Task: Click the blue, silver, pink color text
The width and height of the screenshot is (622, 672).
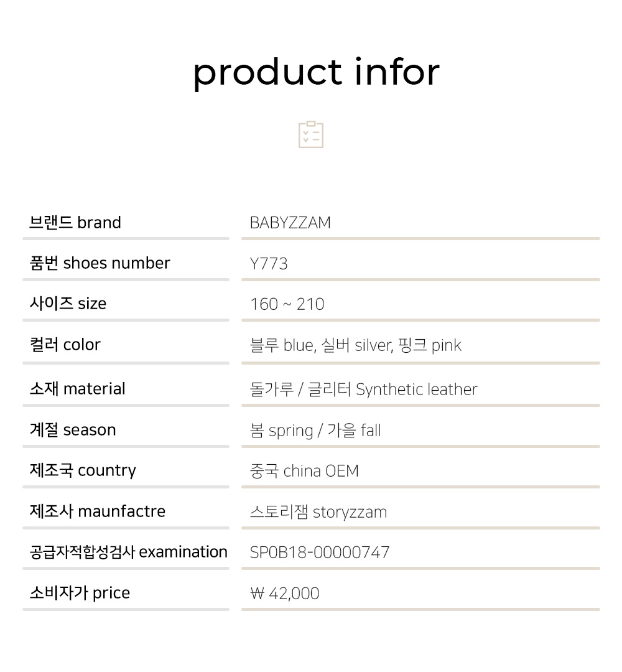Action: coord(356,345)
